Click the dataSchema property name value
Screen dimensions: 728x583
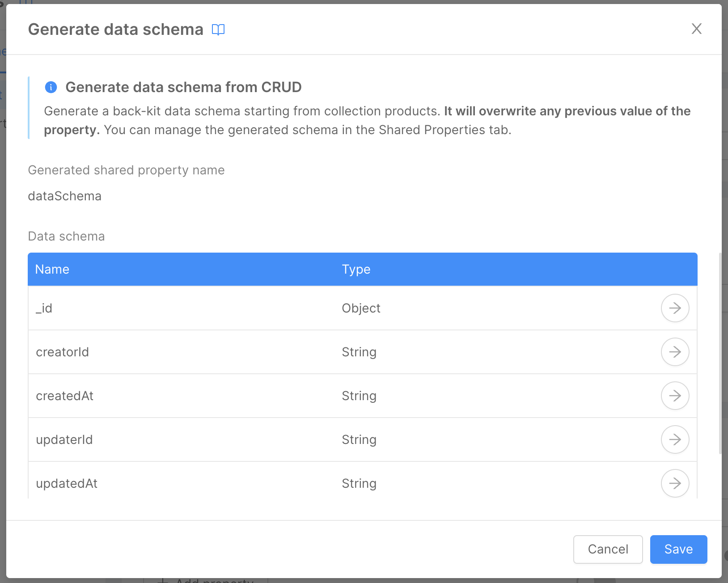pos(64,196)
